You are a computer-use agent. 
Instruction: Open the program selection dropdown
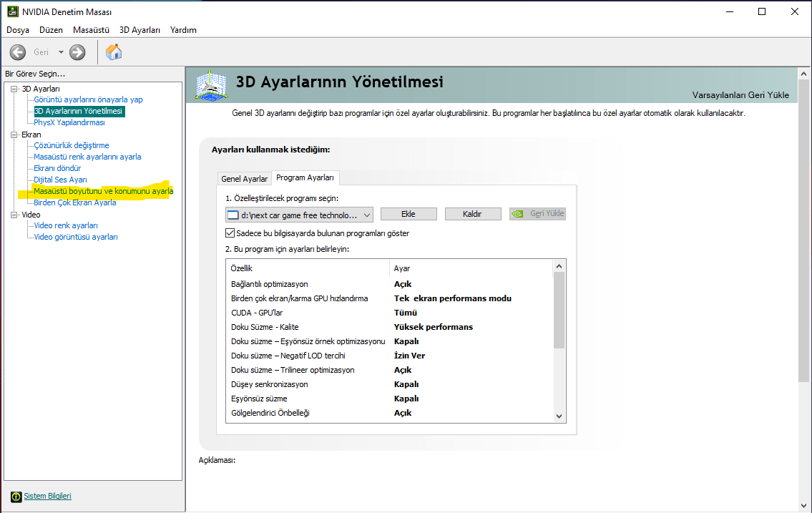pyautogui.click(x=299, y=215)
